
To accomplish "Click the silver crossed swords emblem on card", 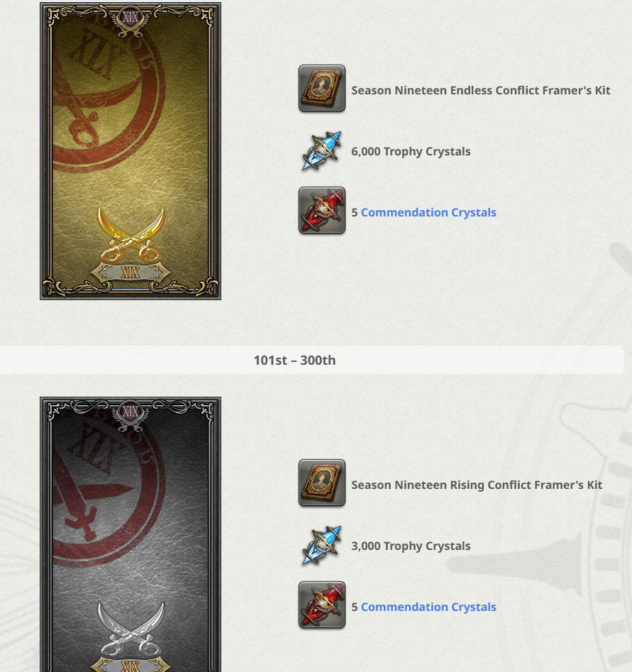I will pyautogui.click(x=131, y=629).
